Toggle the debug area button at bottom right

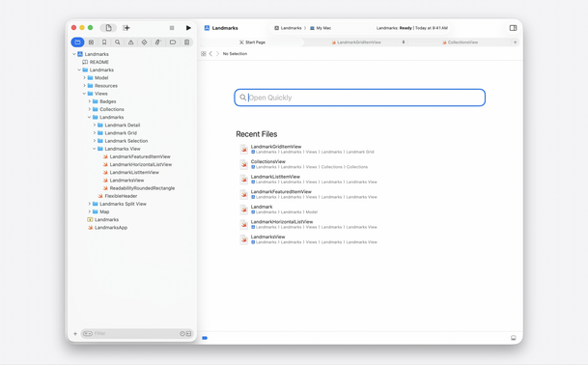514,338
